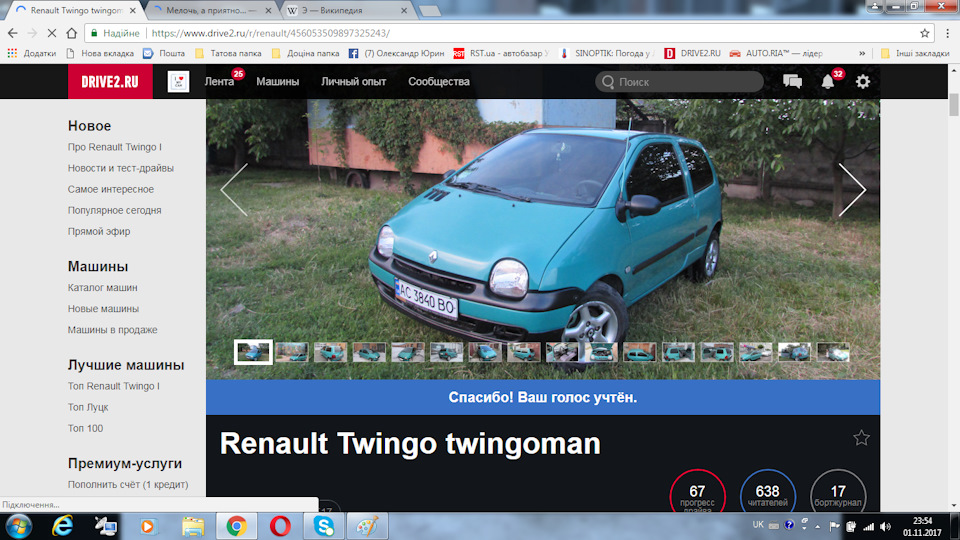
Task: Open the Інші закладки bookmarks folder
Action: pos(915,53)
